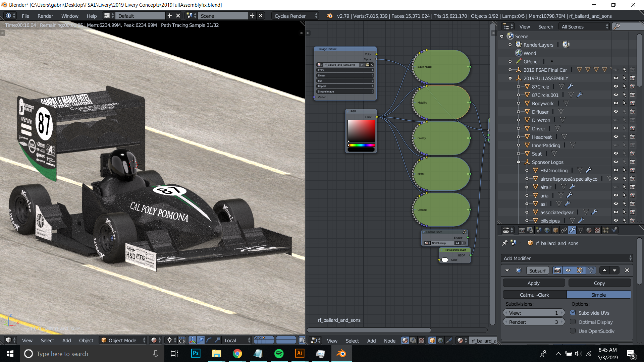Collapse the Subsurf modifier panel
Screen dimensions: 644x362
click(x=507, y=270)
